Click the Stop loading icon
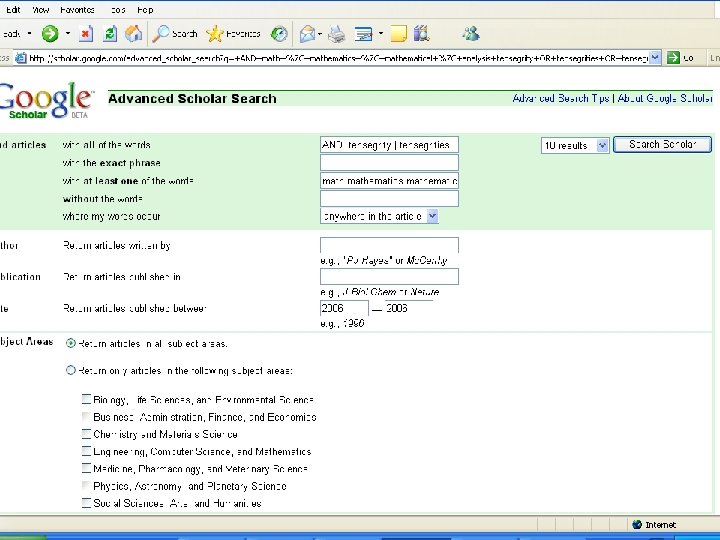This screenshot has width=720, height=540. tap(86, 34)
